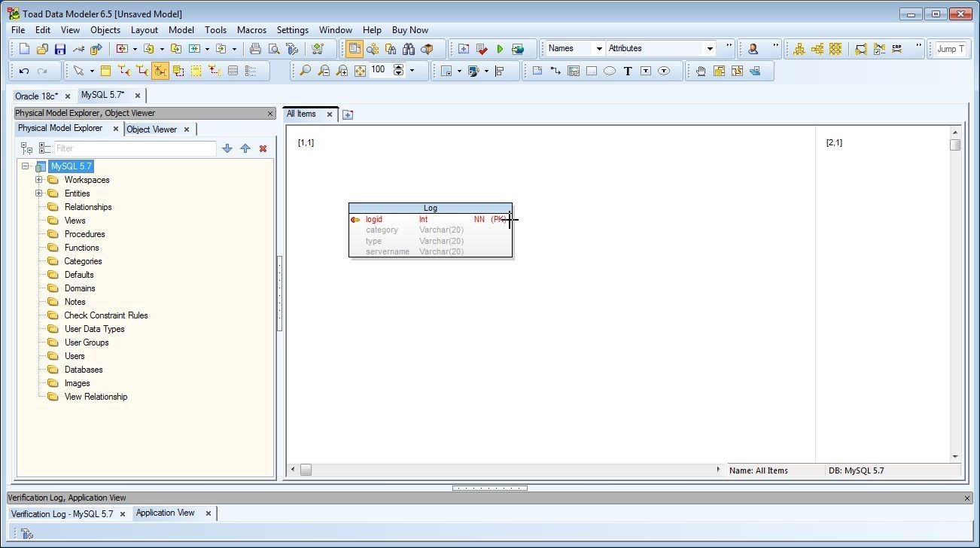Click the Buy Now menu link
The height and width of the screenshot is (548, 980).
point(410,30)
